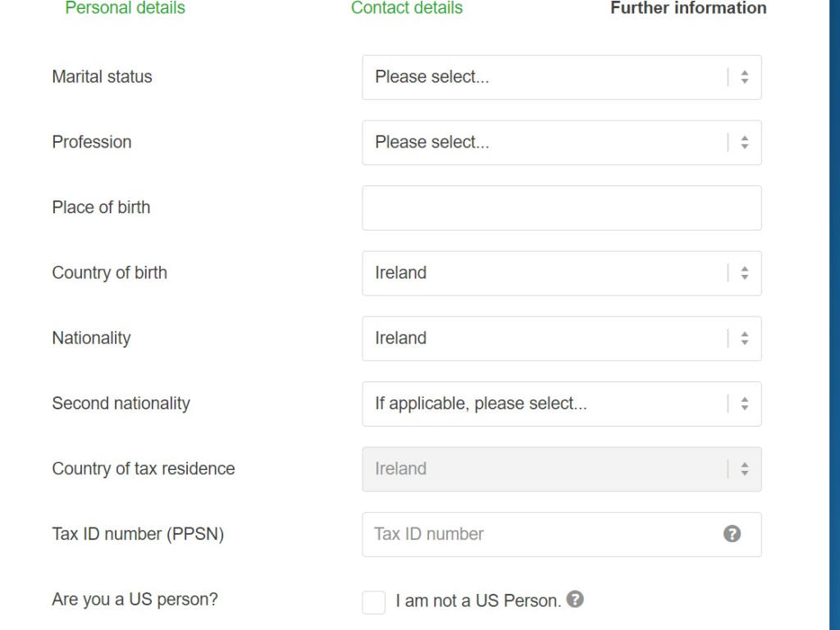Tick the 'I am not a US Person' checkbox

pyautogui.click(x=373, y=601)
